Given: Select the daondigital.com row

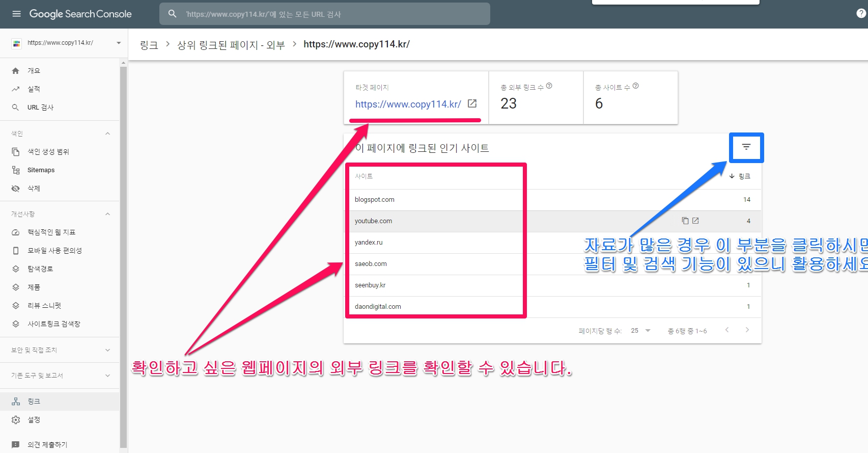Looking at the screenshot, I should pos(552,307).
